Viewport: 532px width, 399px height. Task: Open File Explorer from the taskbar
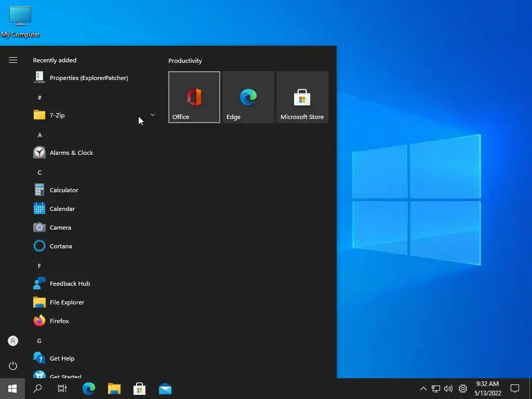point(114,389)
